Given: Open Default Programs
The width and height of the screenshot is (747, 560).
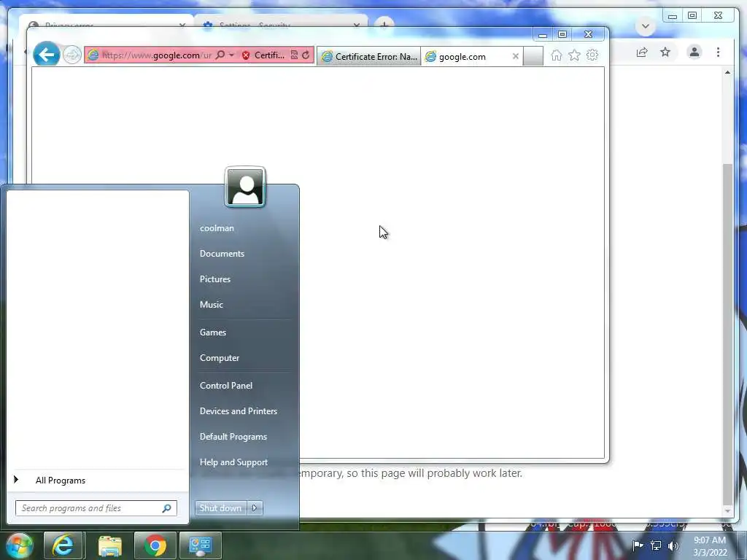Looking at the screenshot, I should point(233,437).
